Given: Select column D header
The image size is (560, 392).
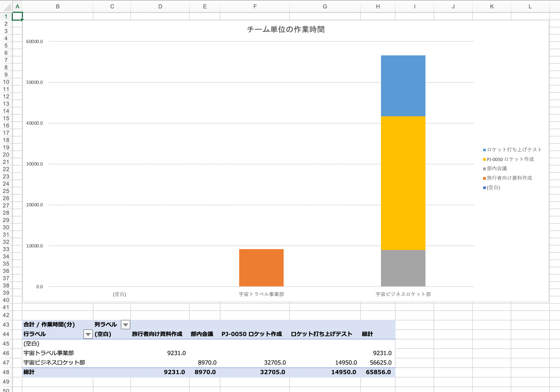Looking at the screenshot, I should pos(160,6).
